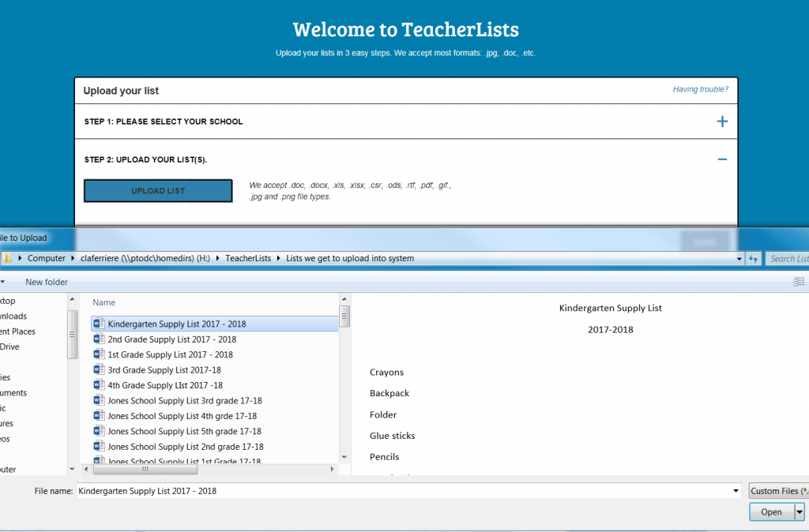
Task: Select 3rd Grade Supply List 2017-18 file
Action: (164, 370)
